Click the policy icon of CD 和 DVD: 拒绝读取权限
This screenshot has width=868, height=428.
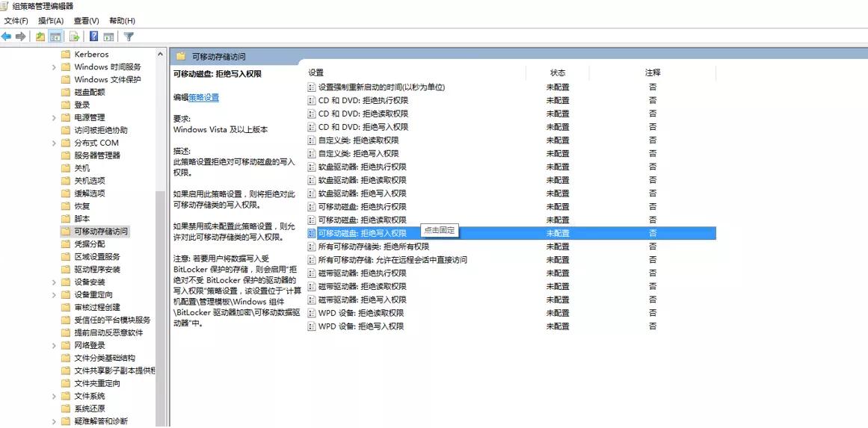click(x=312, y=114)
